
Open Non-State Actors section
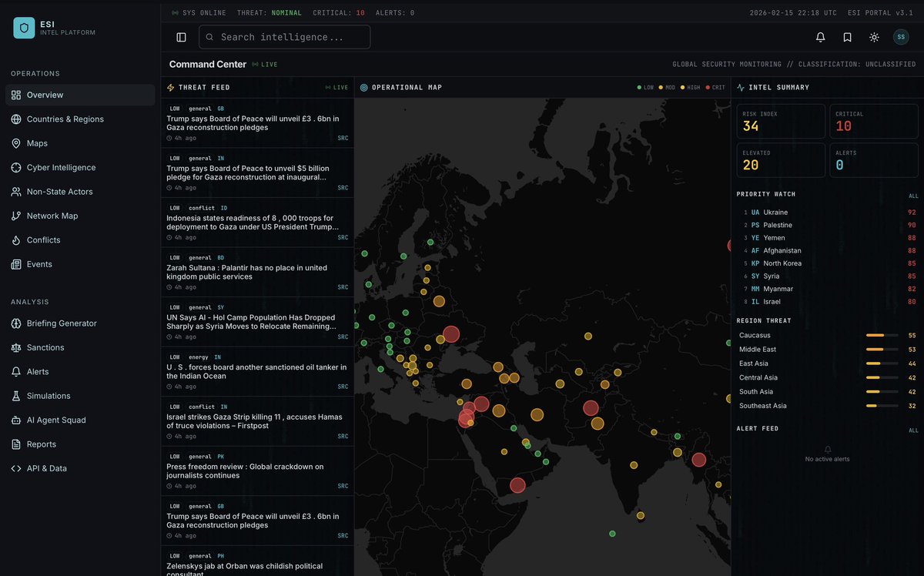(80, 192)
